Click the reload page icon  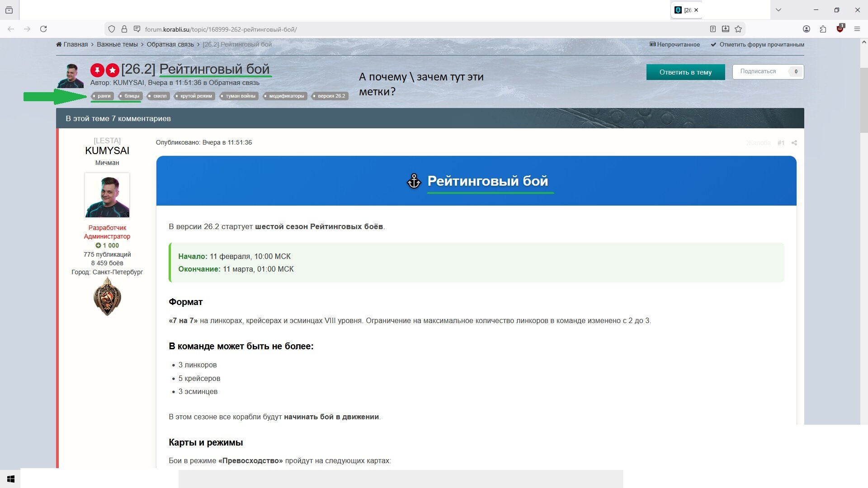point(43,29)
